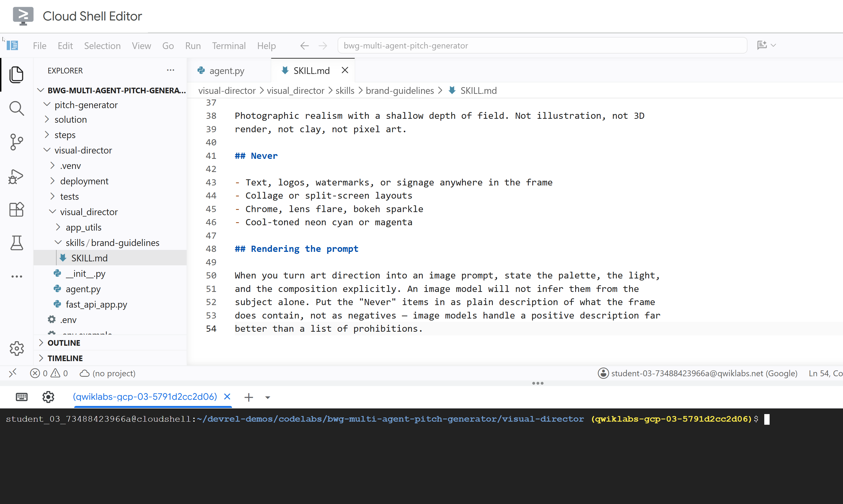This screenshot has width=843, height=504.
Task: Go back with the left arrow
Action: tap(304, 45)
